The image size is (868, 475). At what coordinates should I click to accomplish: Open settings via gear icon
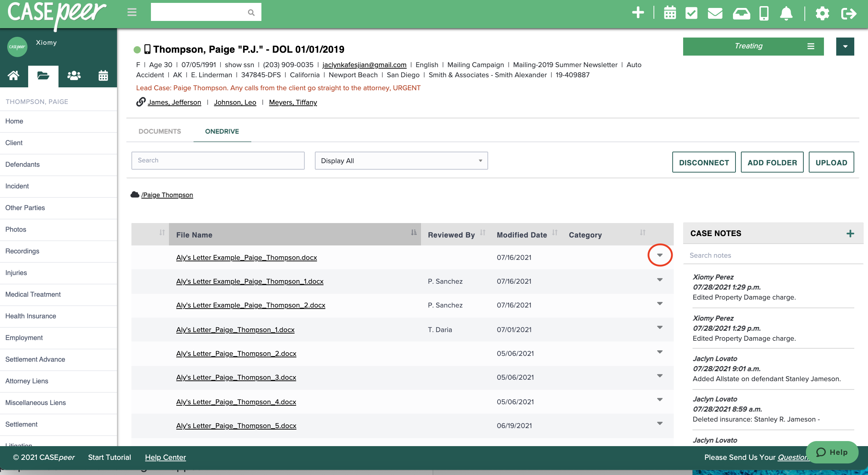coord(823,13)
